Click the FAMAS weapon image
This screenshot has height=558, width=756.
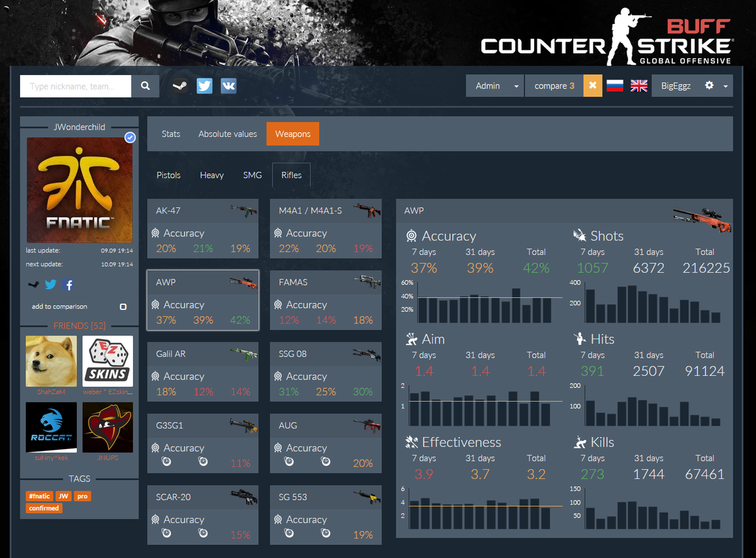point(367,282)
